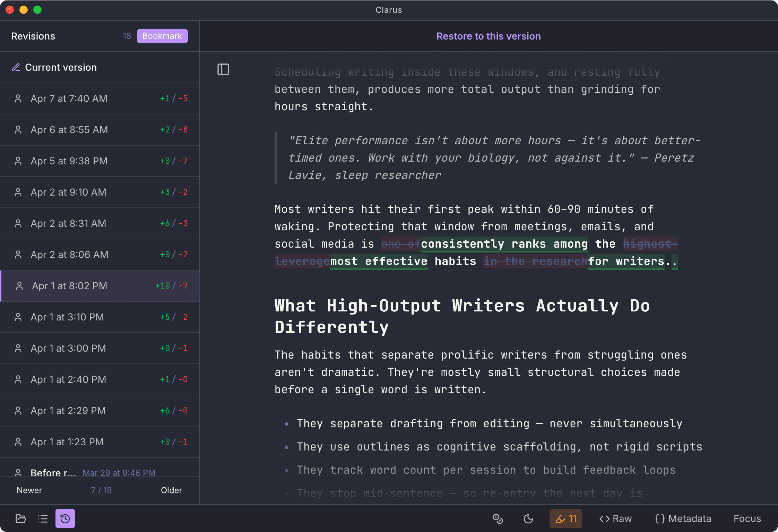
Task: Go to Newer revision
Action: [29, 490]
